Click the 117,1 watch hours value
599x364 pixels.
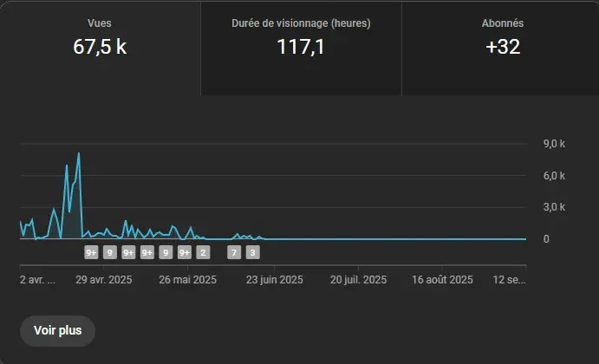point(301,48)
